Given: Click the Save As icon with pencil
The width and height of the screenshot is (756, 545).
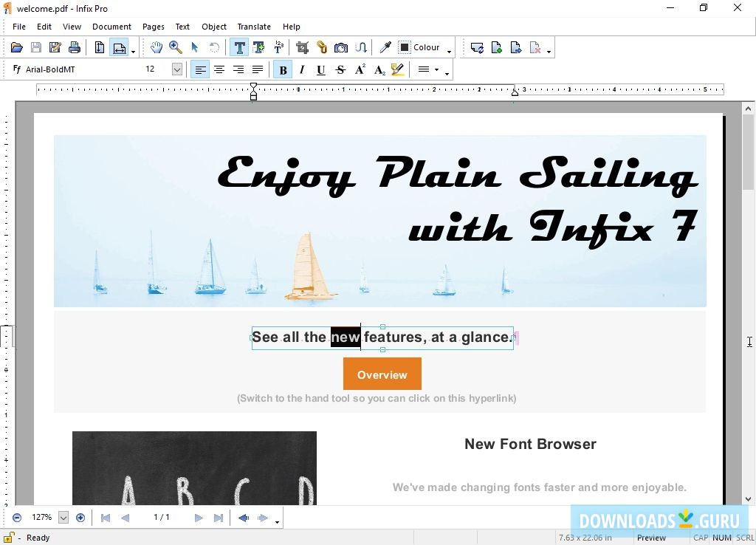Looking at the screenshot, I should coord(55,47).
